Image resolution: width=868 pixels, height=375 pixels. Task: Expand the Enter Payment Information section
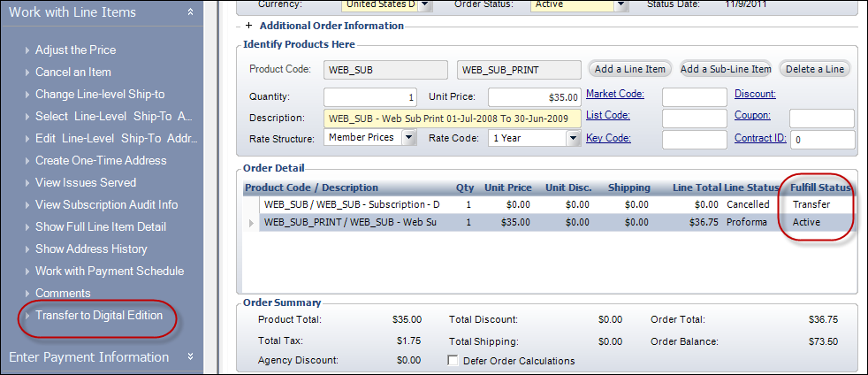point(191,357)
